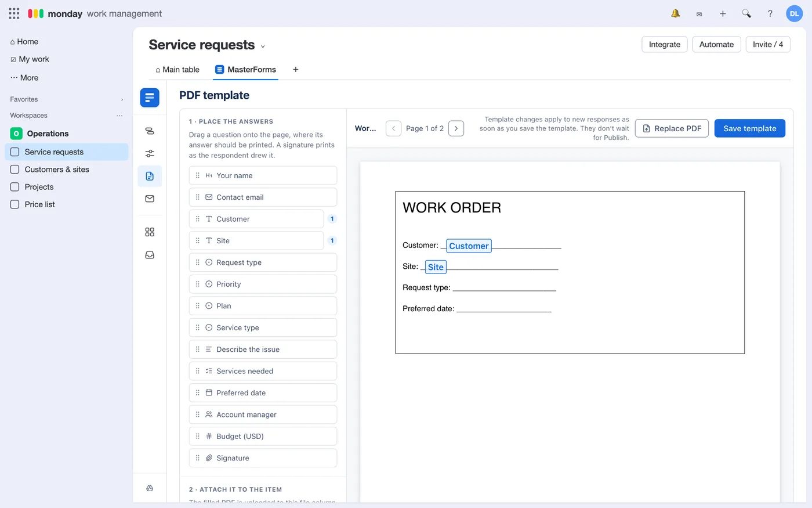The width and height of the screenshot is (812, 508).
Task: Click the Operations workspace name
Action: click(48, 134)
